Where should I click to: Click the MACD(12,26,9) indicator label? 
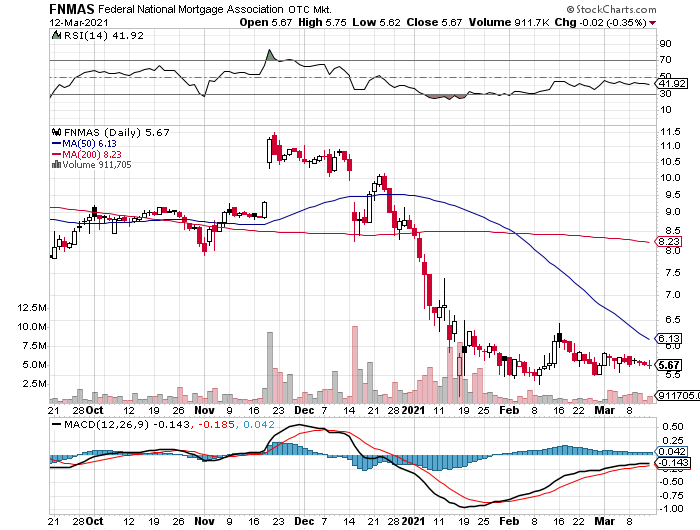click(x=106, y=425)
